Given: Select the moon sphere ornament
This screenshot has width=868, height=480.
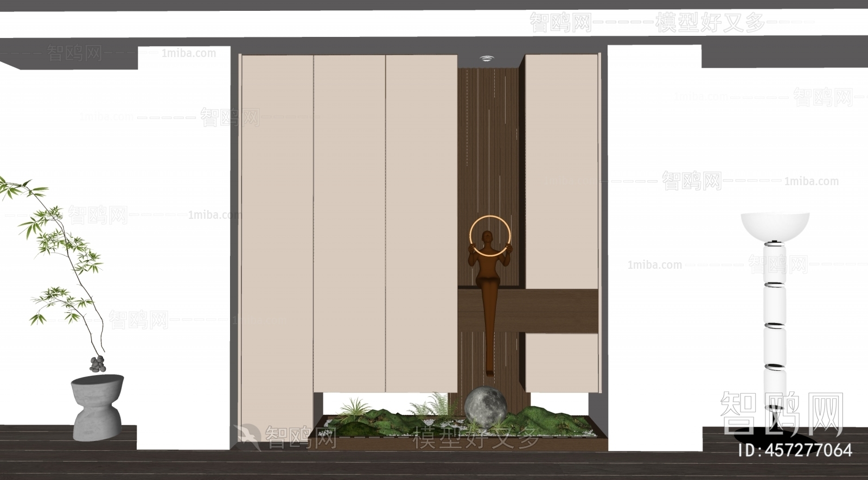Looking at the screenshot, I should (486, 406).
